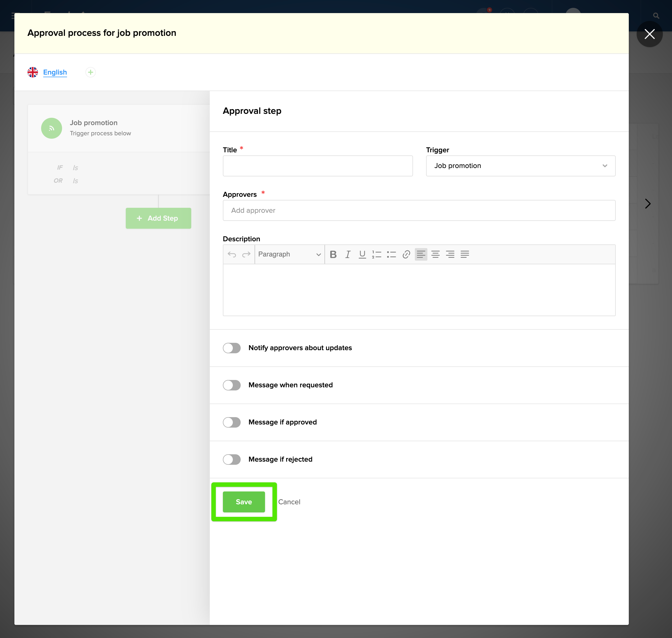Add a new language with plus icon
Screen dimensions: 672x638
[91, 72]
